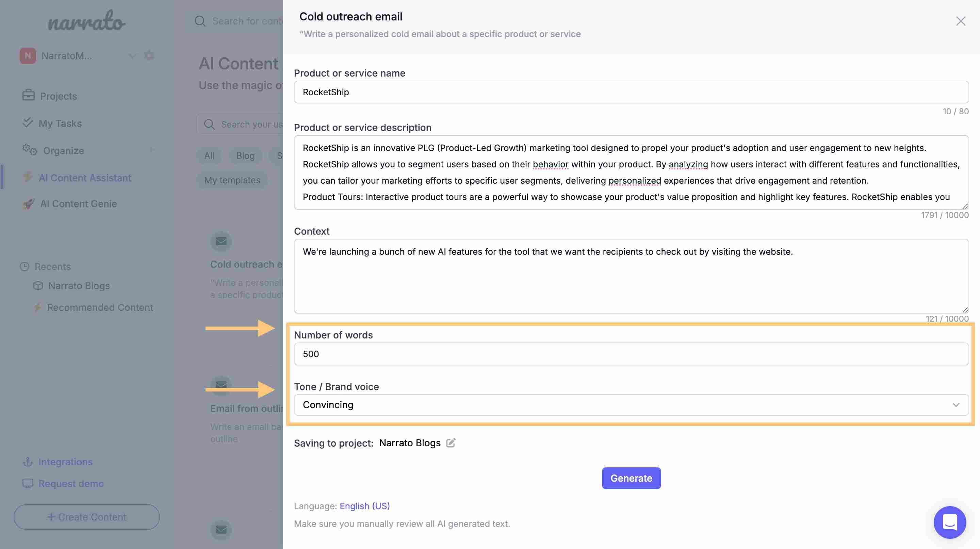980x549 pixels.
Task: Select the All filter chip
Action: [x=209, y=155]
